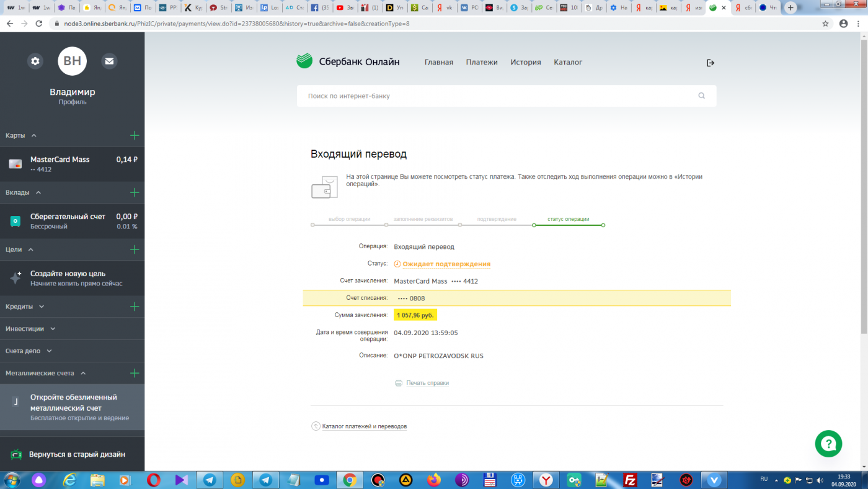Click the logout icon in header
The height and width of the screenshot is (489, 868).
[x=711, y=63]
